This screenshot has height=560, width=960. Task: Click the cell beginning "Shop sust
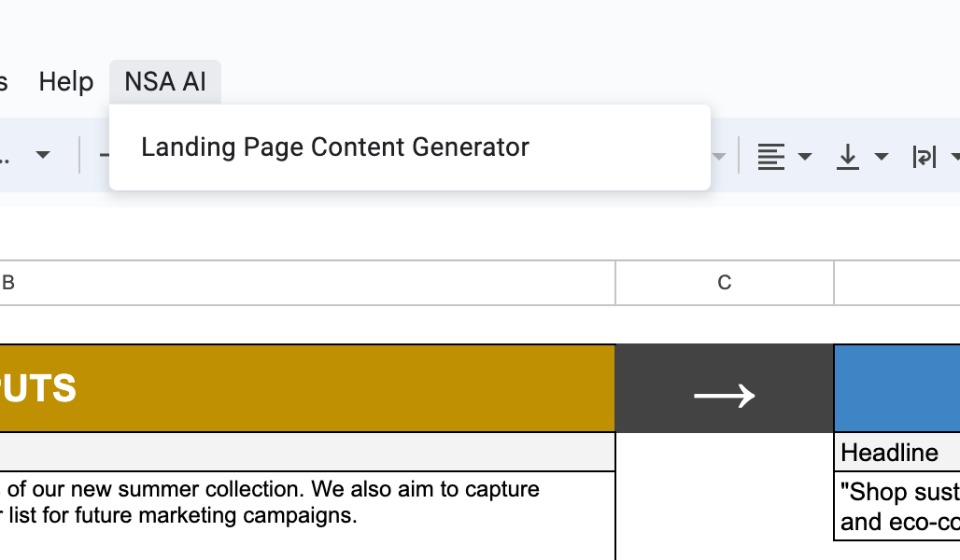897,506
